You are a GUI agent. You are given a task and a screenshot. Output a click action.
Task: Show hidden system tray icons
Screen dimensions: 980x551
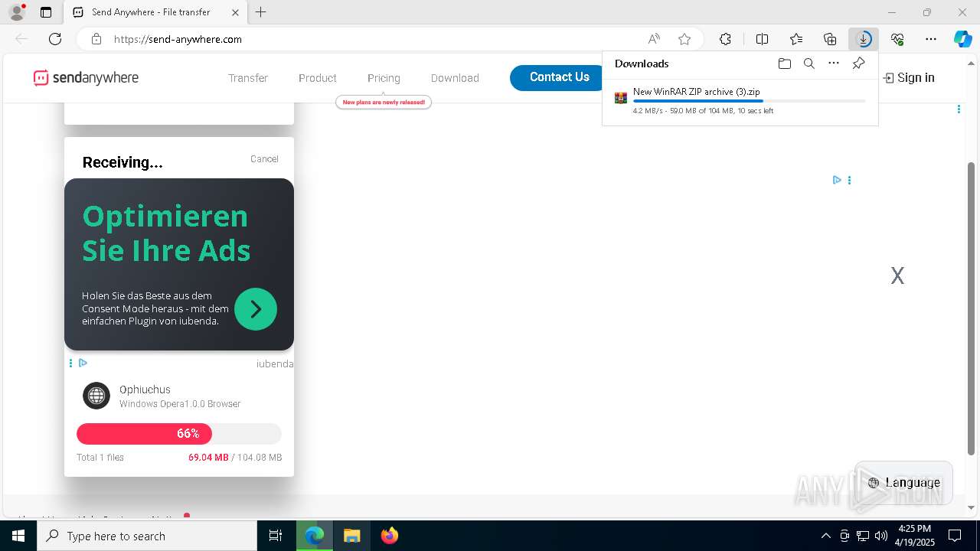[825, 536]
